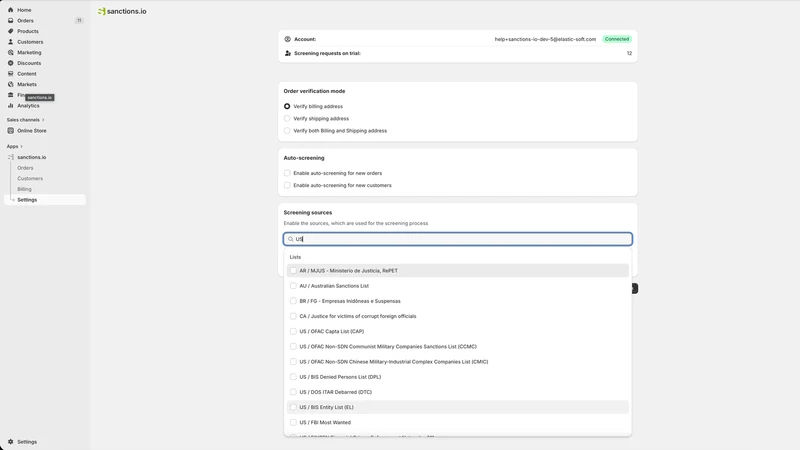Click the Screening requests people icon
The width and height of the screenshot is (800, 450).
click(x=288, y=53)
